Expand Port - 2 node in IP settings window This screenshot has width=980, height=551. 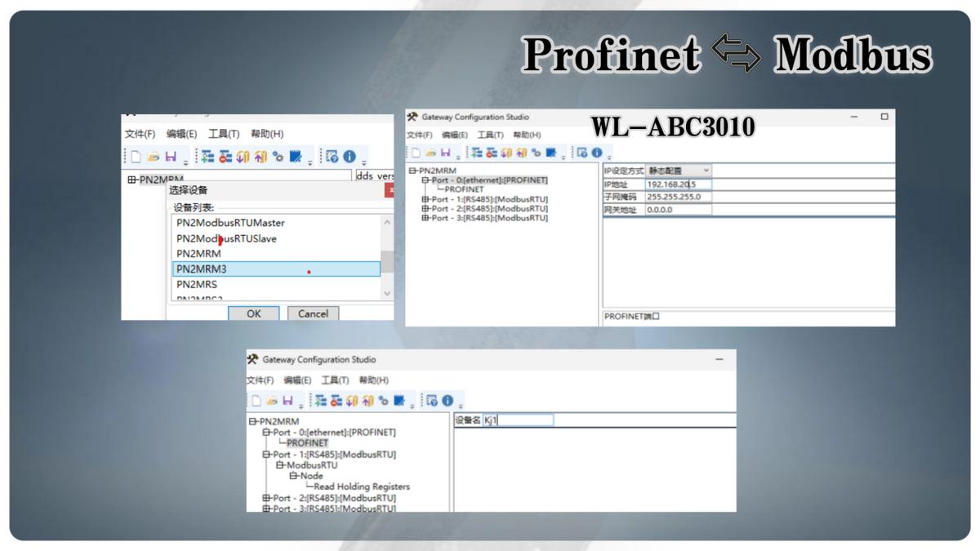(425, 209)
